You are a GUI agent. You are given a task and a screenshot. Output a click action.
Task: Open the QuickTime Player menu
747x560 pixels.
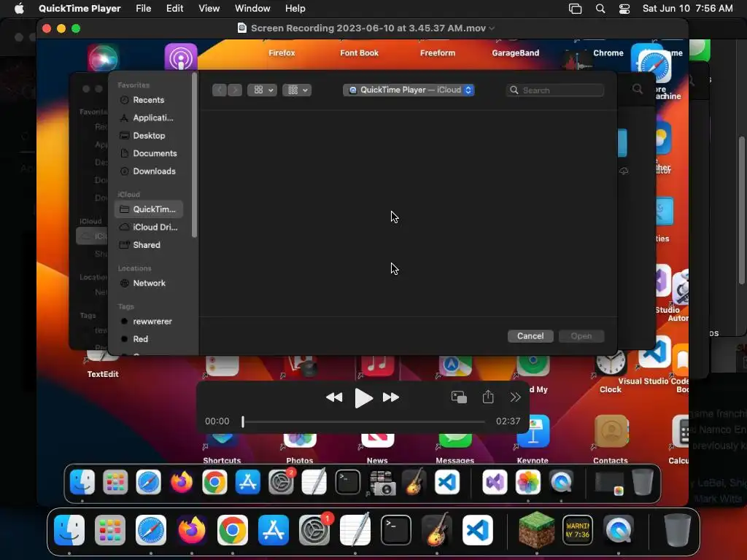(x=80, y=9)
